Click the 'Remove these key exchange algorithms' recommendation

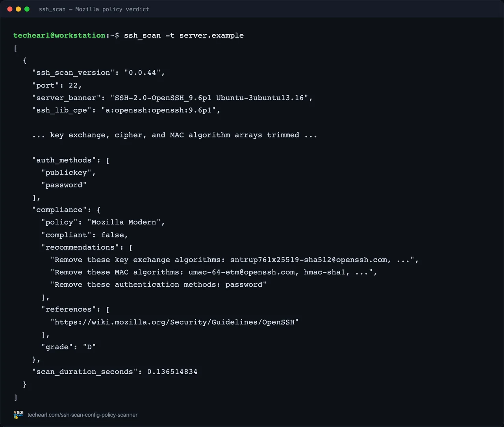pyautogui.click(x=235, y=260)
